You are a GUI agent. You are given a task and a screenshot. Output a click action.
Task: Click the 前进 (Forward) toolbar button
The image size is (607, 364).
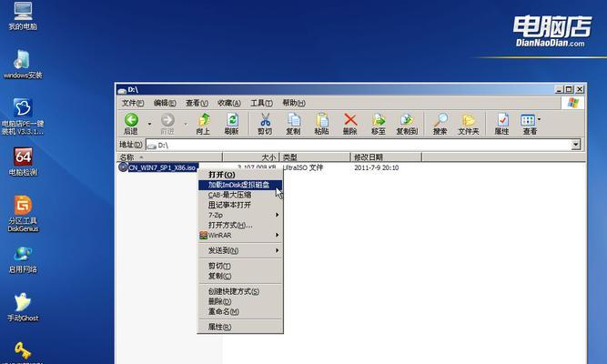point(167,124)
